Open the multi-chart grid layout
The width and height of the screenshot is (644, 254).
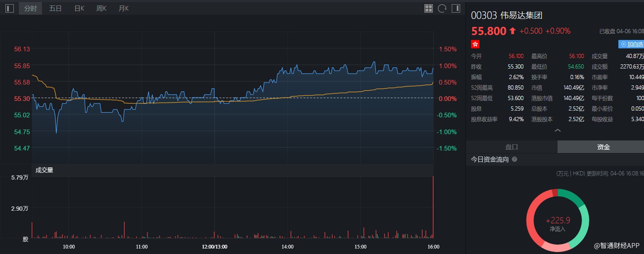[429, 8]
